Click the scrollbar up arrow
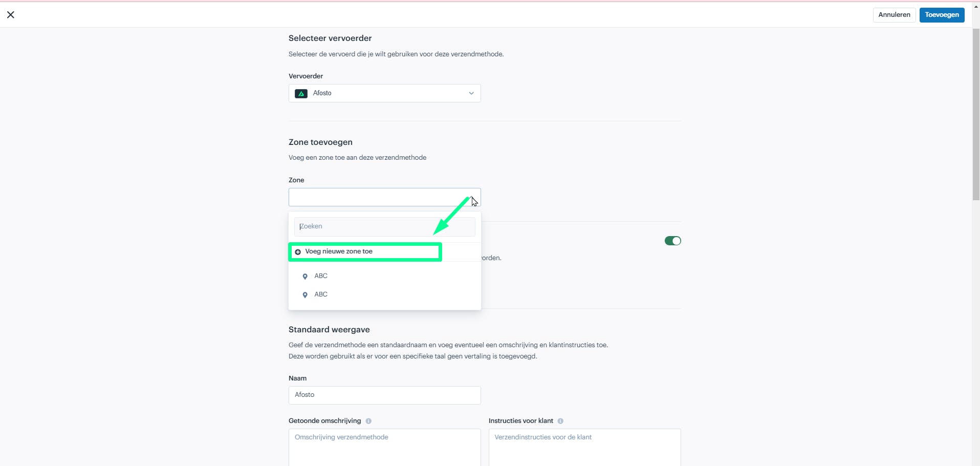The height and width of the screenshot is (466, 980). click(976, 6)
